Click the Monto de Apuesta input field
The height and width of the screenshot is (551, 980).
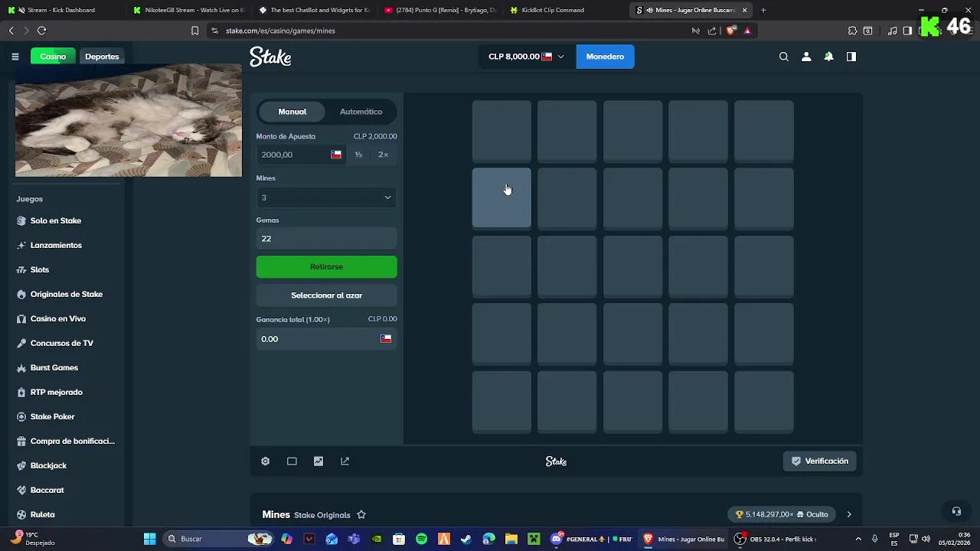(301, 155)
